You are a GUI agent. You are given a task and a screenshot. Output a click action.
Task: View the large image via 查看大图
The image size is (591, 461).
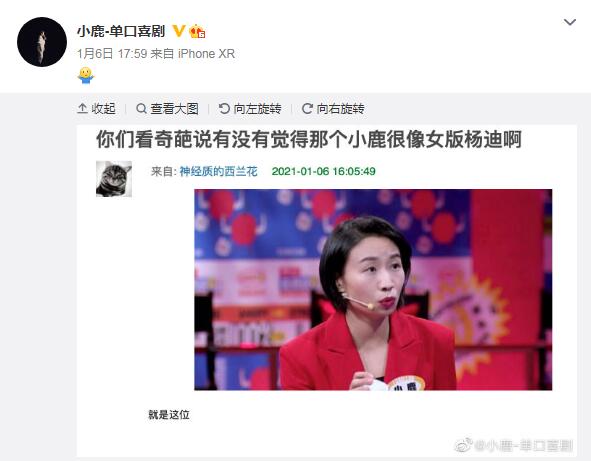167,109
